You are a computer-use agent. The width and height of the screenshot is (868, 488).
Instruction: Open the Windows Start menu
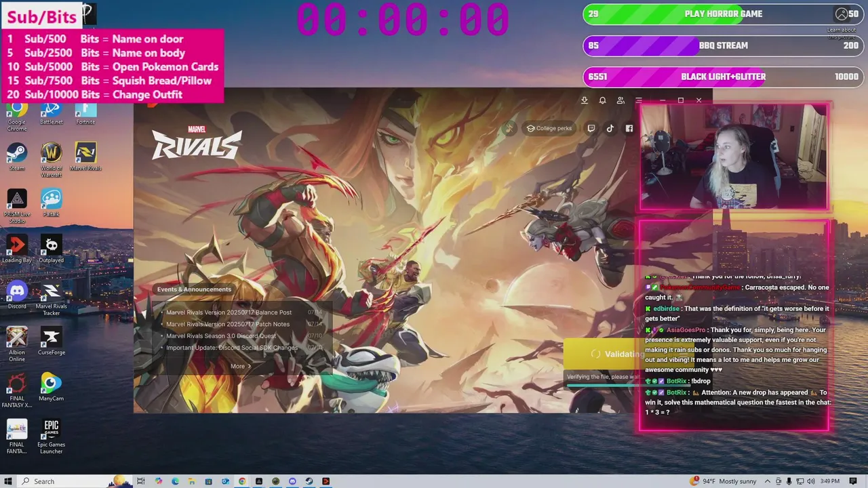(x=8, y=481)
